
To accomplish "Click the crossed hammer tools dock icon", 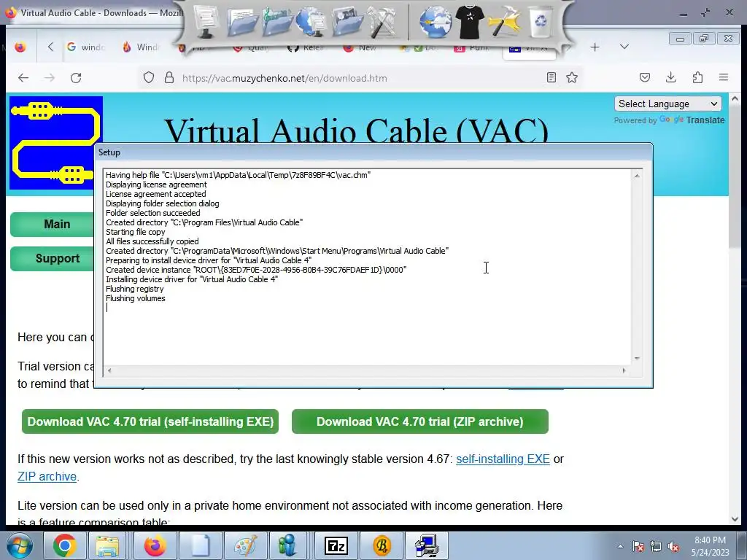I will click(x=382, y=21).
